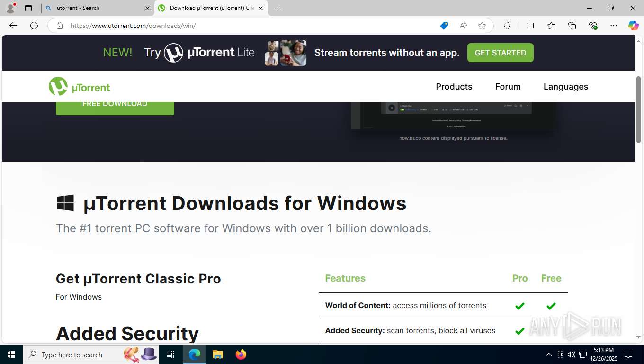Open File Explorer on taskbar
644x364 pixels.
pos(217,355)
